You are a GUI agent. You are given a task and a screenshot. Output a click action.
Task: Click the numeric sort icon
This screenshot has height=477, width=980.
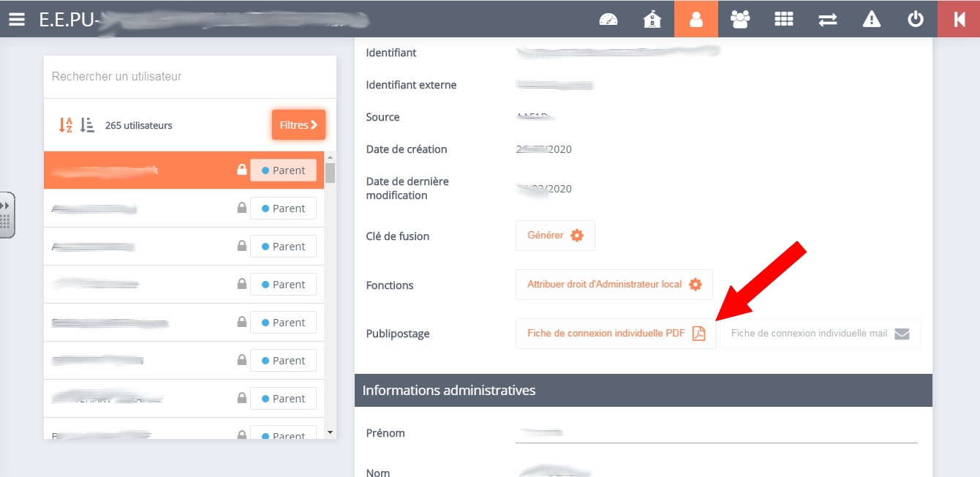tap(86, 124)
